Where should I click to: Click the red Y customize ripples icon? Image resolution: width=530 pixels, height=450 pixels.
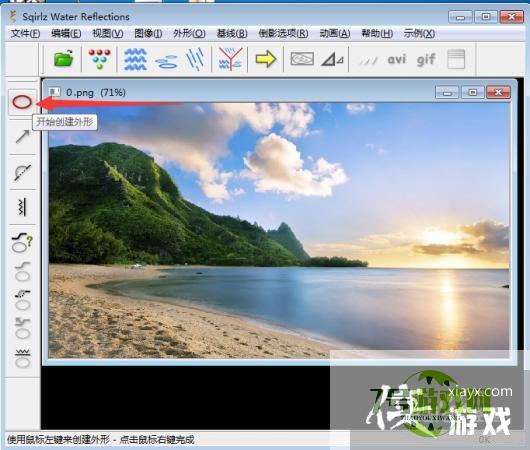tap(230, 59)
